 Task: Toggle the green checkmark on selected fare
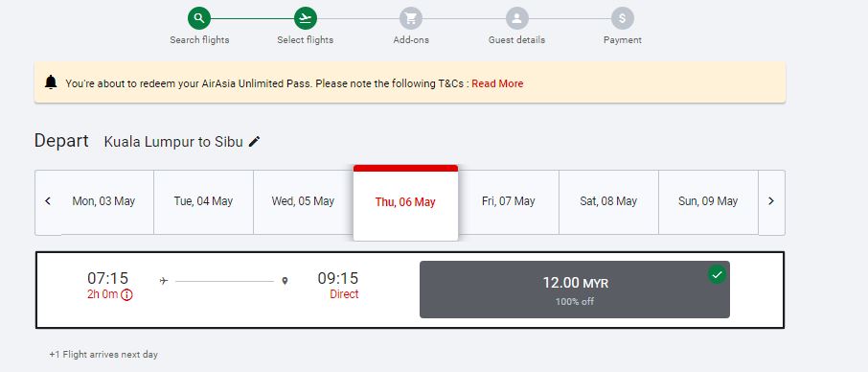coord(717,274)
